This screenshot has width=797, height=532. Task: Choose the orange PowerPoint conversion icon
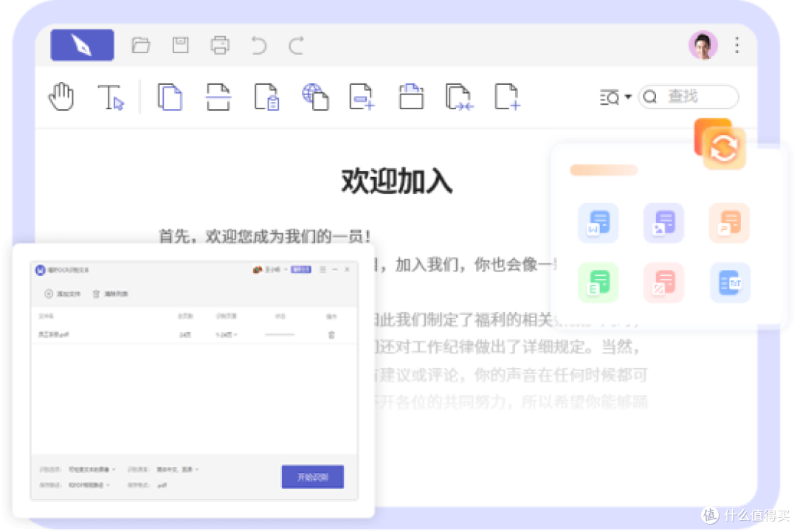tap(729, 223)
